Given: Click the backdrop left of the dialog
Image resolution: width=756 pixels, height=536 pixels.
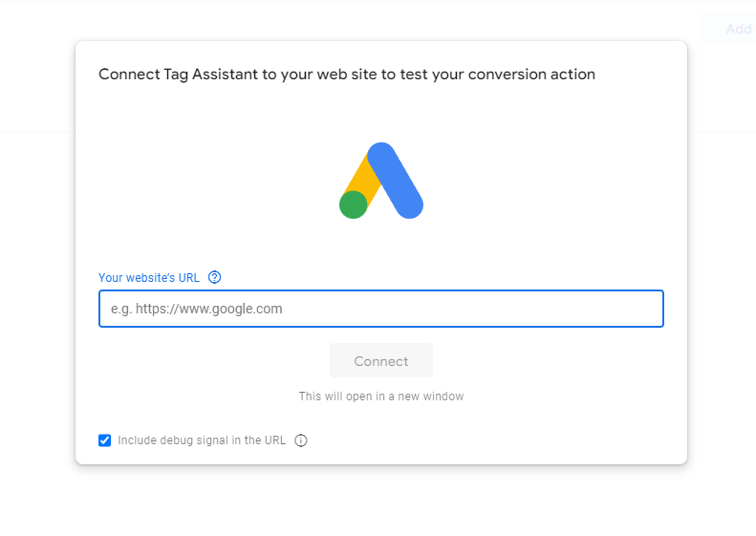Looking at the screenshot, I should 36,287.
